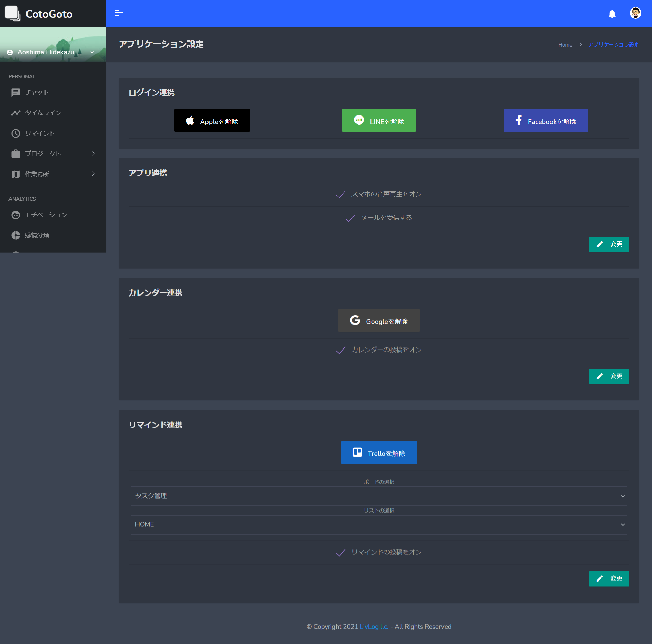Screen dimensions: 652x644
Task: Toggle smartphone audio playback (スマホの音声再生をオン) check
Action: click(x=341, y=194)
